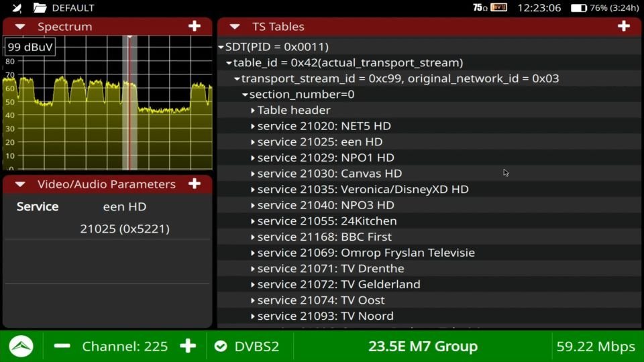This screenshot has height=362, width=644.
Task: Click the 23.5E M7 Group satellite button
Action: (x=423, y=347)
